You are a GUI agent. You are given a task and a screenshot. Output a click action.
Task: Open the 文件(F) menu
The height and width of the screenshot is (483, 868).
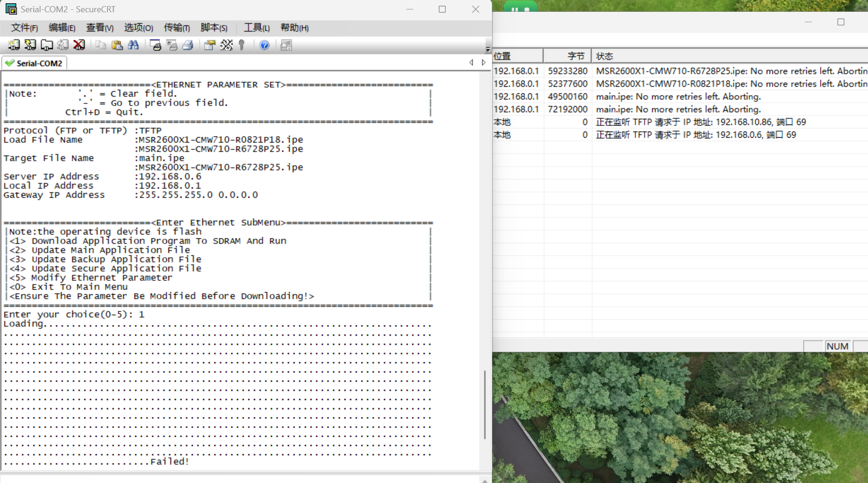(x=25, y=28)
